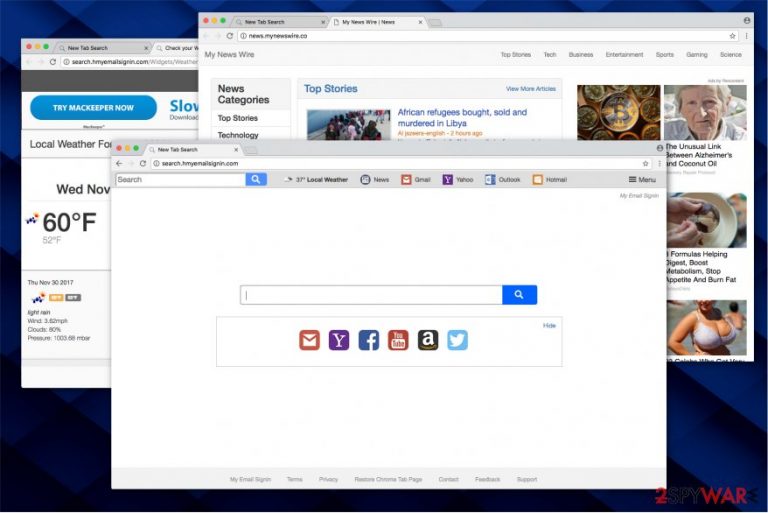Open African refugees Libya article headline
This screenshot has height=513, width=768.
click(462, 118)
